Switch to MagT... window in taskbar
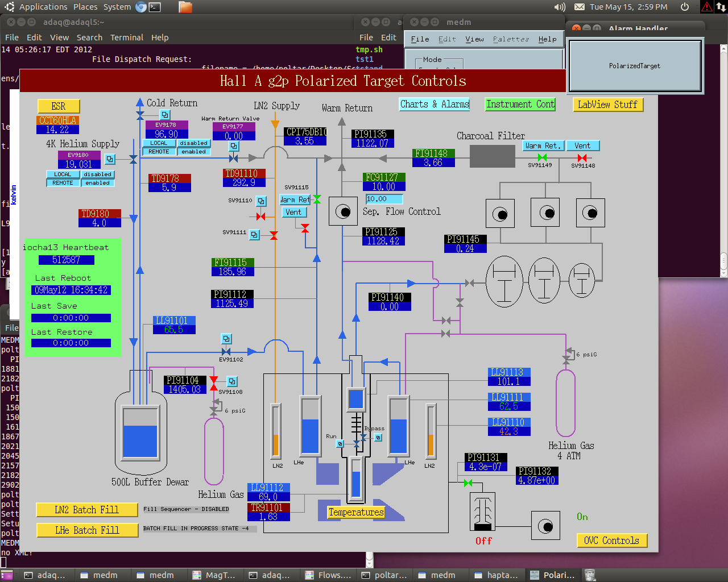 tap(214, 575)
